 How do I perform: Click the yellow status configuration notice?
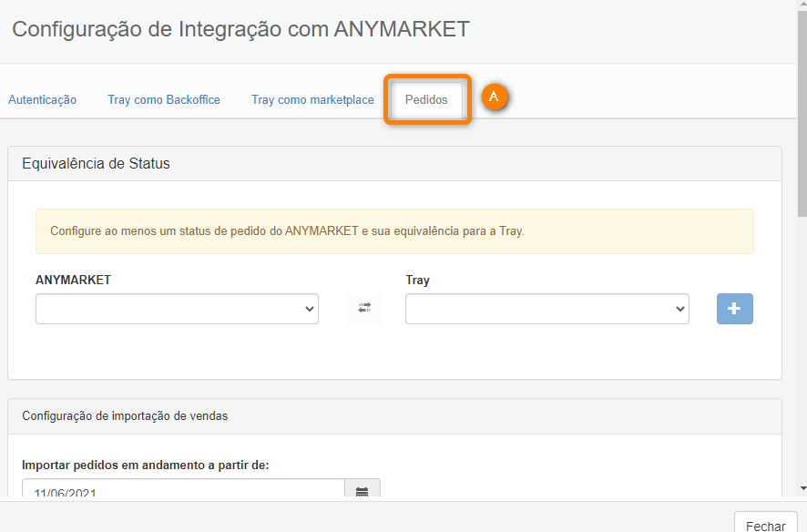click(x=394, y=231)
